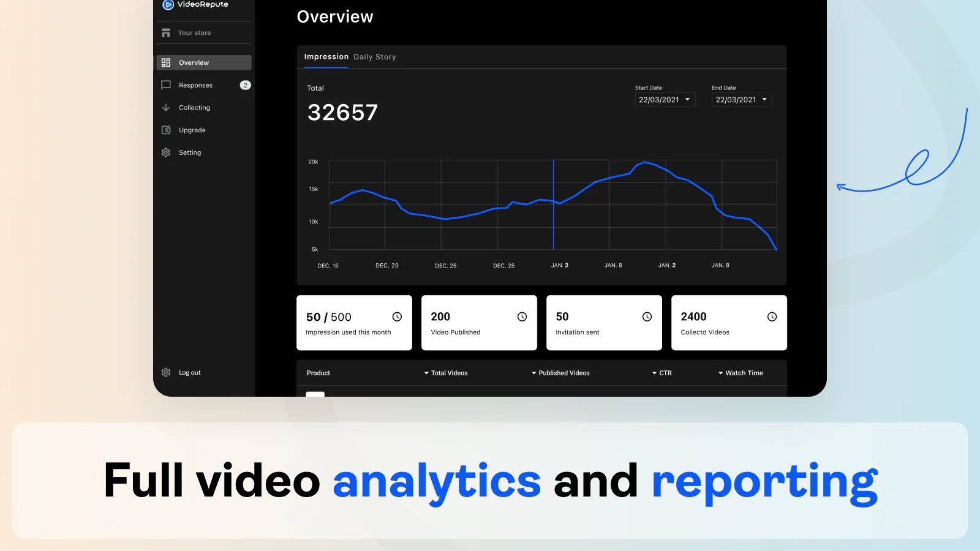Click clock icon on Video Published card
The image size is (980, 551).
click(x=522, y=317)
